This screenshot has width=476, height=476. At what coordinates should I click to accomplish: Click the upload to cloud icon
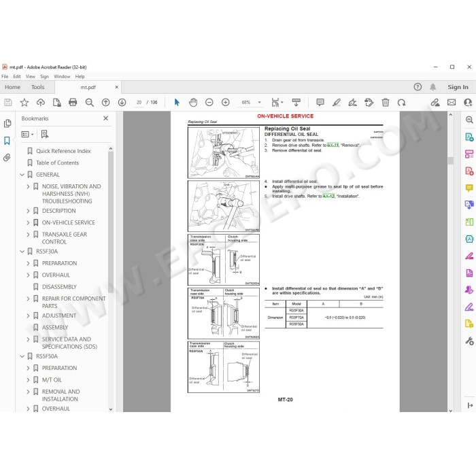pos(40,103)
